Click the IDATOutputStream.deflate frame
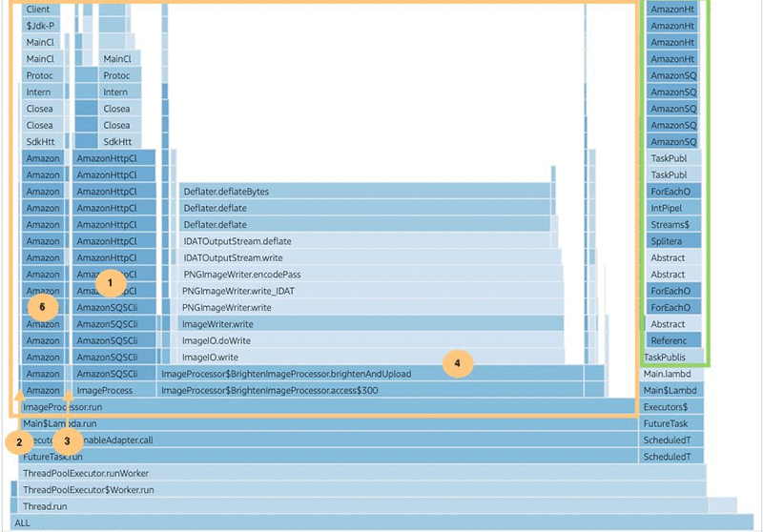Screen dimensions: 763x532 pyautogui.click(x=365, y=241)
